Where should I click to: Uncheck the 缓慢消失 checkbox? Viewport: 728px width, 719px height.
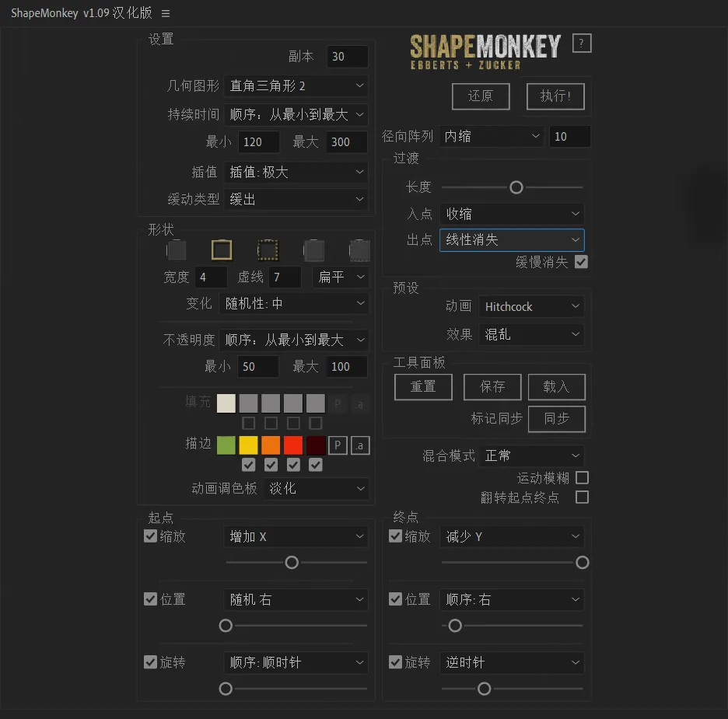(x=581, y=262)
